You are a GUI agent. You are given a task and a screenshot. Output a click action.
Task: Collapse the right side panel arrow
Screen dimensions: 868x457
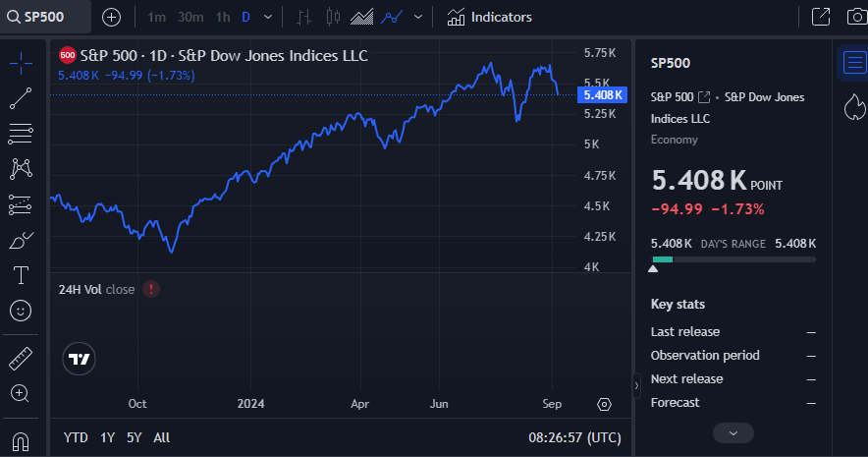(636, 385)
